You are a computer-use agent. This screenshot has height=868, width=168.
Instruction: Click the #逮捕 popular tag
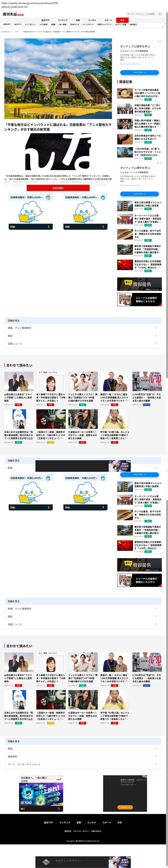(x=53, y=25)
